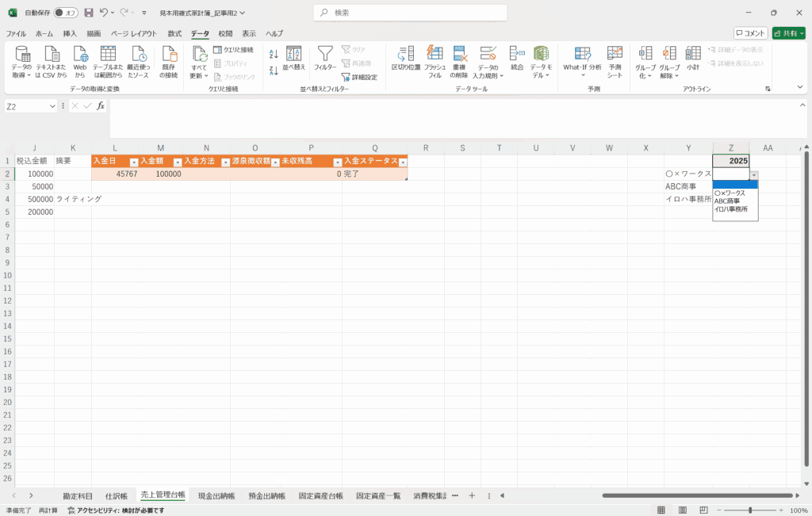
Task: Click the zoom slider in status bar
Action: (750, 510)
